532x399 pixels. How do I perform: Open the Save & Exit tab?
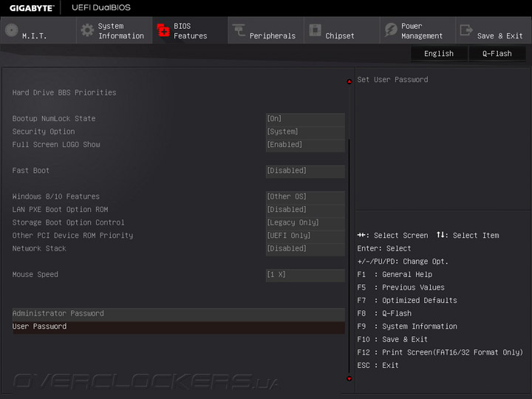pos(494,30)
